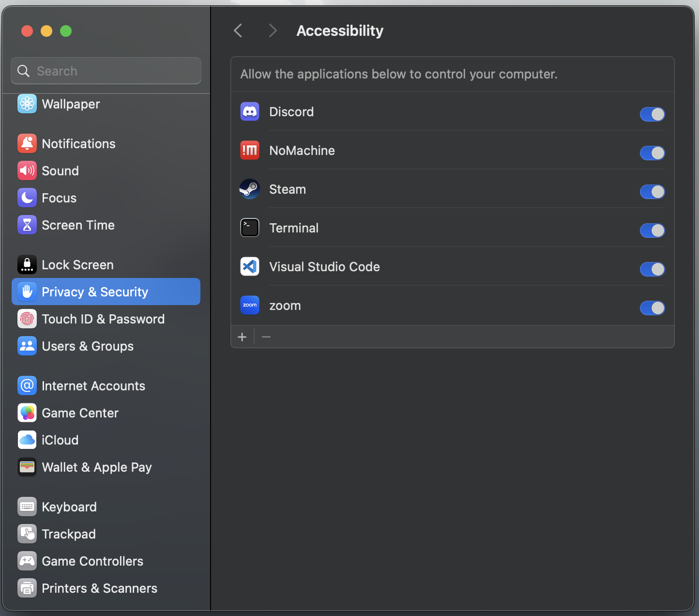Select the Terminal row name
Screen dimensions: 699x616
(294, 228)
